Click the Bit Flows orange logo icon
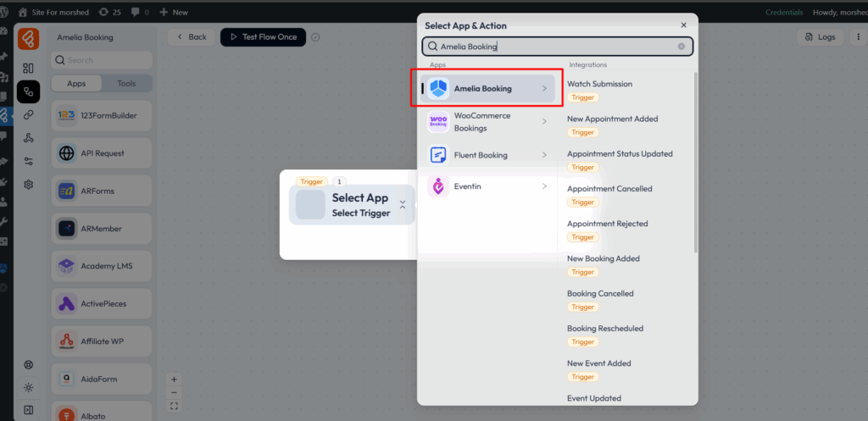This screenshot has width=868, height=421. 28,38
